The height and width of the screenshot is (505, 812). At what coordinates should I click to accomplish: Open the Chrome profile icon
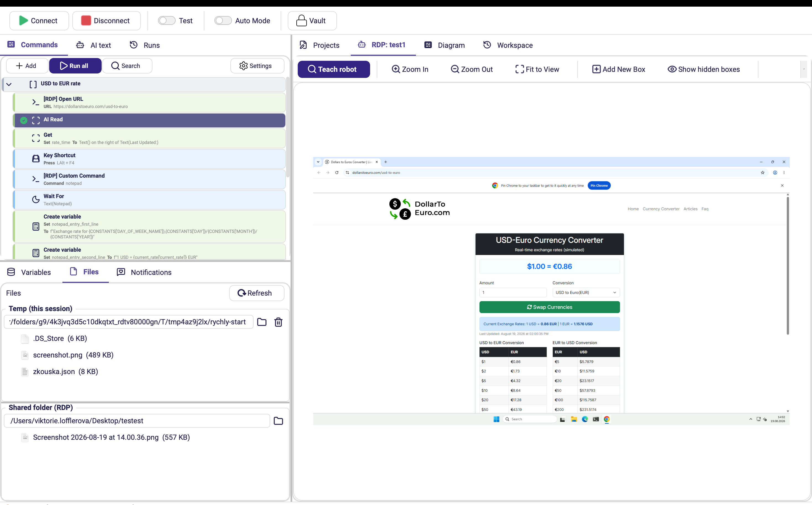point(775,173)
